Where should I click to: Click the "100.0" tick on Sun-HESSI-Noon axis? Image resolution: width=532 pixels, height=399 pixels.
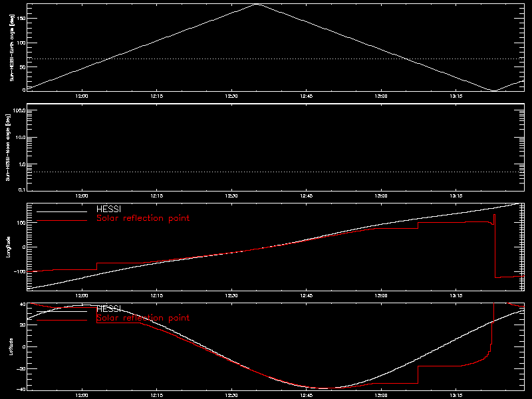(19, 110)
